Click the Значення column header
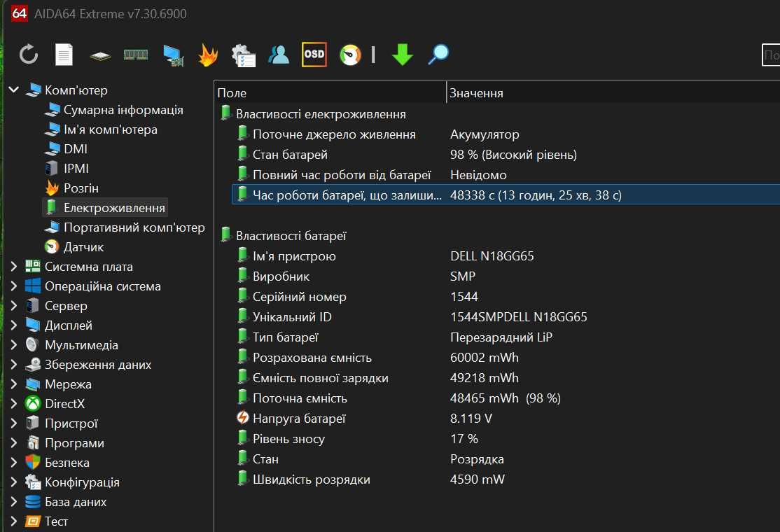This screenshot has height=532, width=780. (x=613, y=93)
